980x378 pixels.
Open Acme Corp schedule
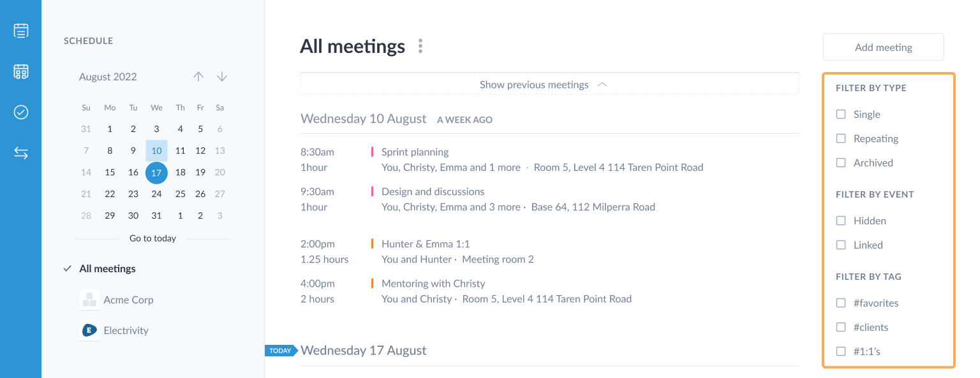128,300
